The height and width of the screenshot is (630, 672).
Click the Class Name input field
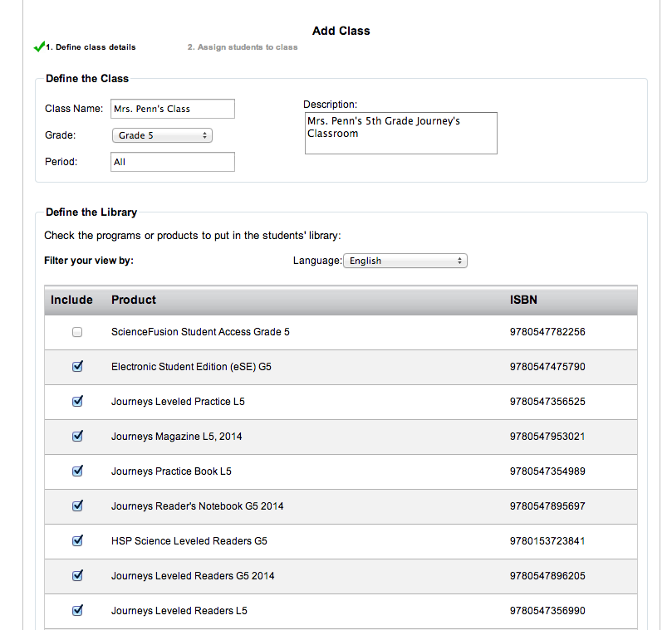[x=173, y=109]
